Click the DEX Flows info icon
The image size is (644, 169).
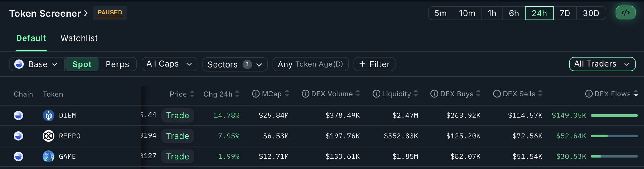click(589, 94)
